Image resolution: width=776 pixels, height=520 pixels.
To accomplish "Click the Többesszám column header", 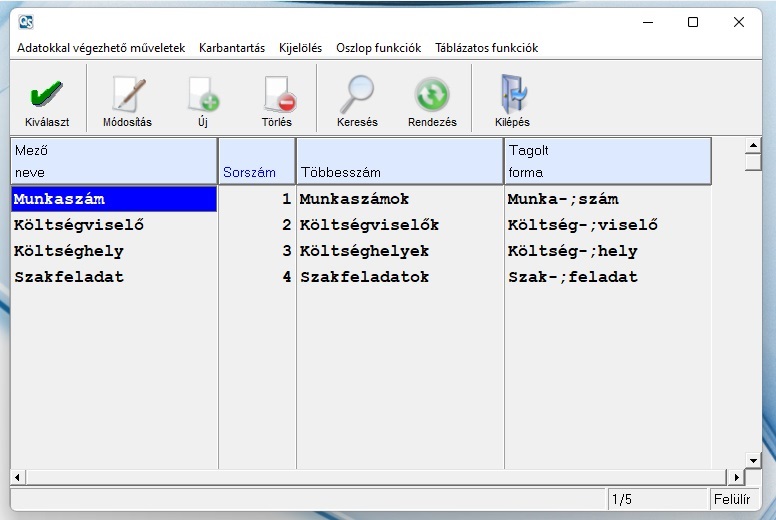I will coord(400,161).
